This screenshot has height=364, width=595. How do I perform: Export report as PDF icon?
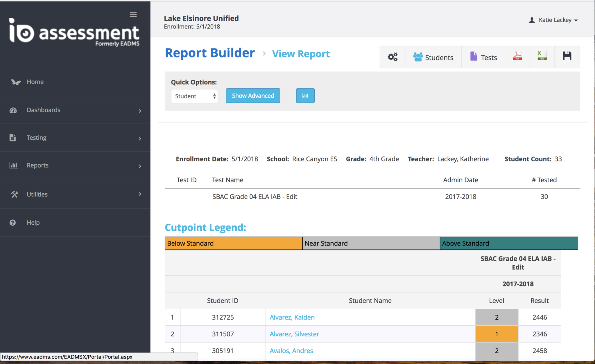pos(517,57)
